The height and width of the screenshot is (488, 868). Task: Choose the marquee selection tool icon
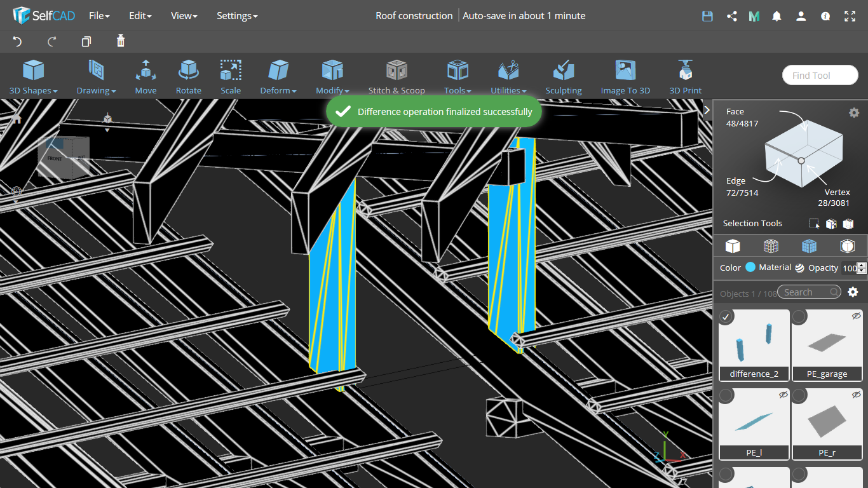click(x=814, y=224)
